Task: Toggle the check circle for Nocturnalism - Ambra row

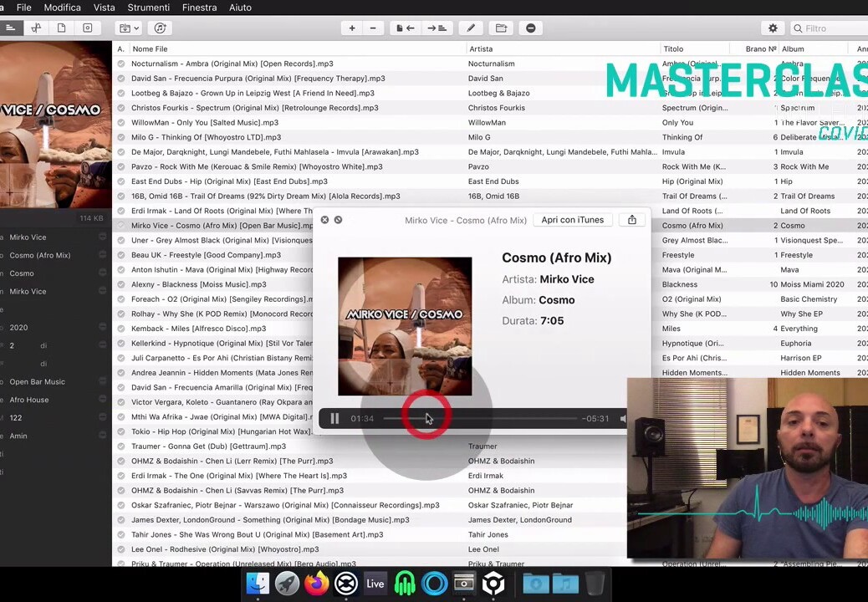Action: tap(120, 64)
